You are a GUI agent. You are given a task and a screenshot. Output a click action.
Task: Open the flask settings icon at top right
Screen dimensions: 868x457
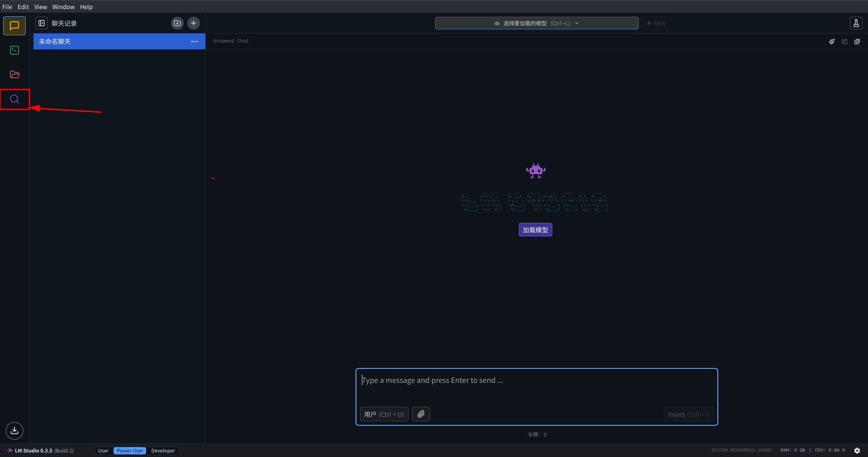tap(856, 23)
